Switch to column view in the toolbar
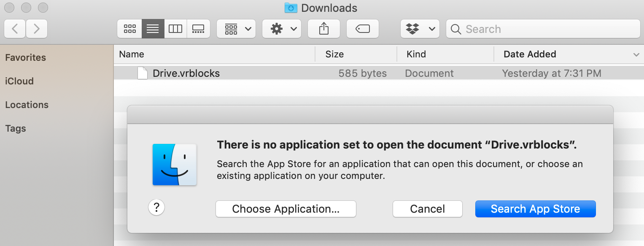 point(175,29)
